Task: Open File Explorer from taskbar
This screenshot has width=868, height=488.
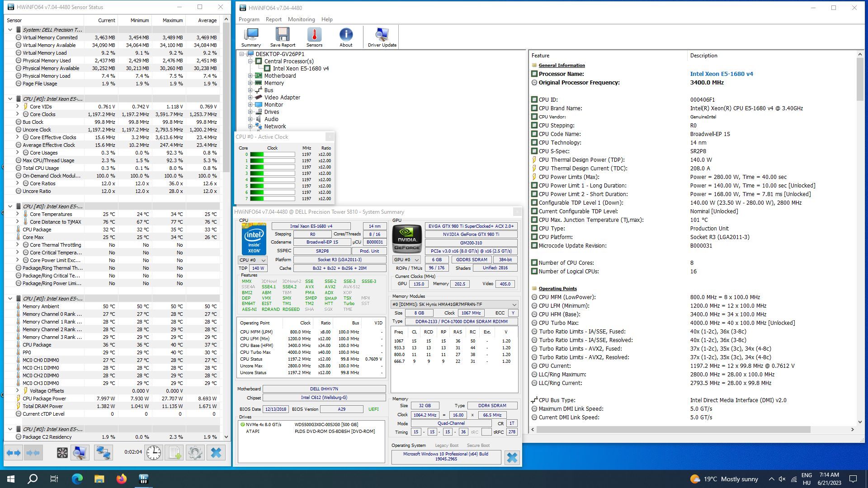Action: pos(99,479)
